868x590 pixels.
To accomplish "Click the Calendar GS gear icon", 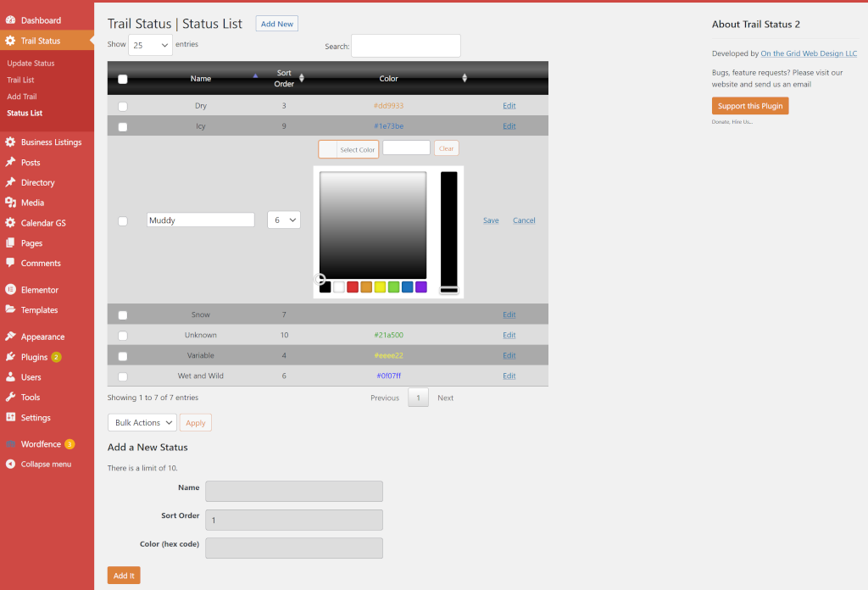I will tap(10, 222).
